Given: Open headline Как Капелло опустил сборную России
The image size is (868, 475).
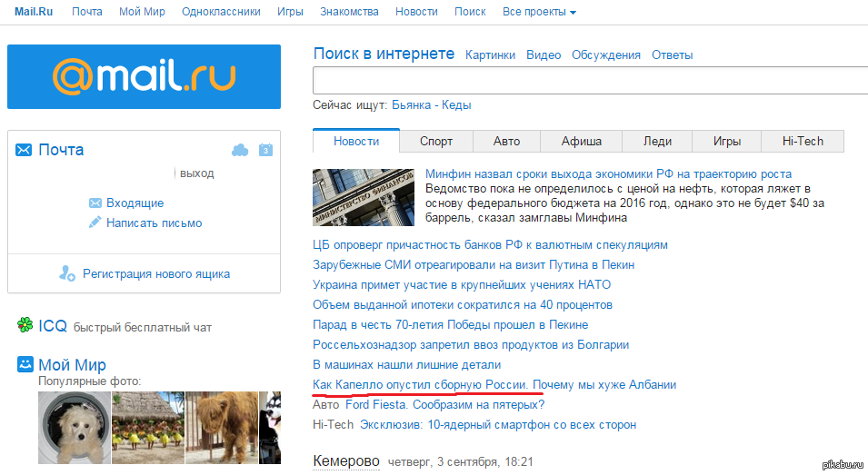Looking at the screenshot, I should point(494,384).
